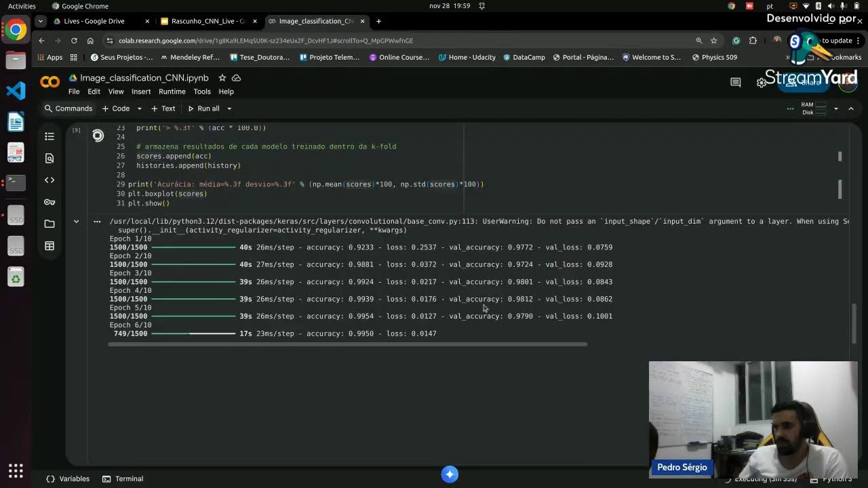Open the Table of contents sidebar icon

[50, 136]
